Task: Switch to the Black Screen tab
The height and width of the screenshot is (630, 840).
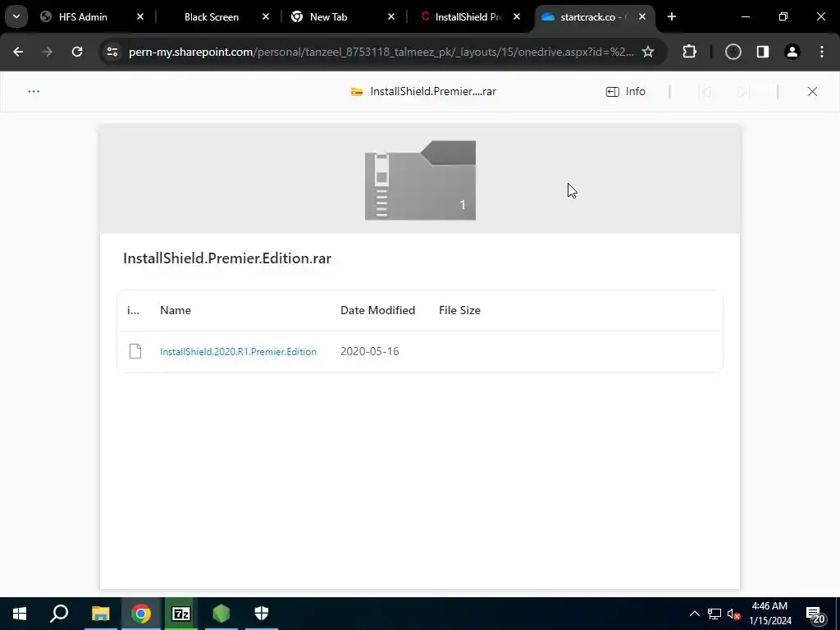Action: 211,17
